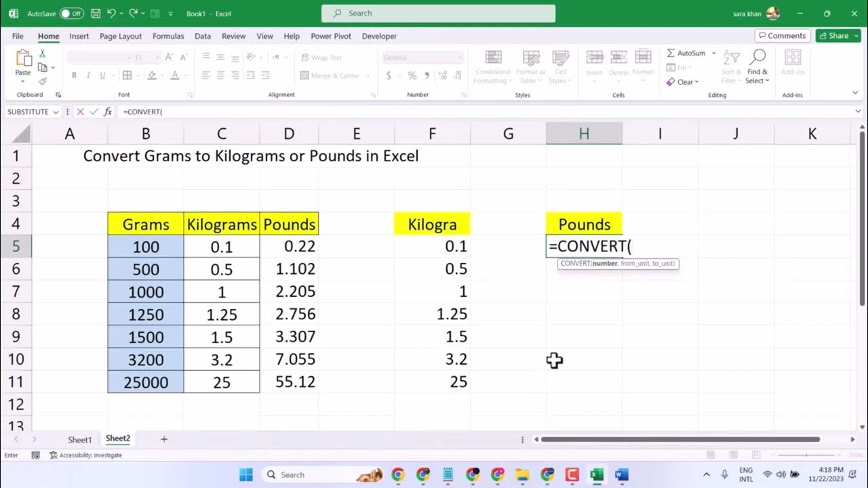Toggle Wrap Text
Image resolution: width=868 pixels, height=488 pixels.
click(321, 58)
